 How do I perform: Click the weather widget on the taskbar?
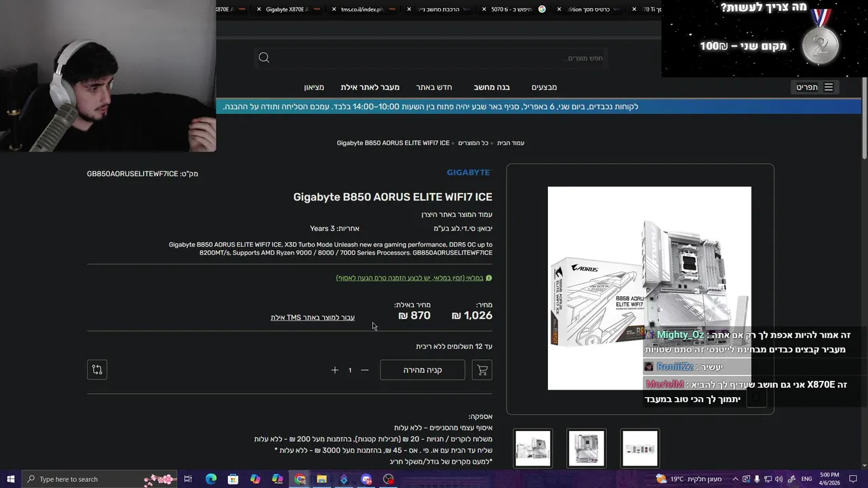click(688, 479)
